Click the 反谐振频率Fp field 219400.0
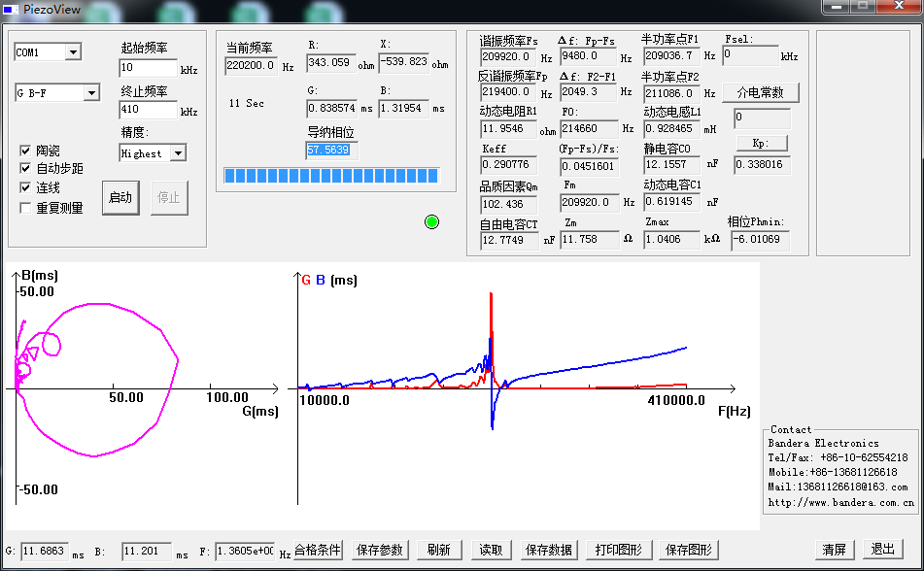924x571 pixels. pos(508,92)
